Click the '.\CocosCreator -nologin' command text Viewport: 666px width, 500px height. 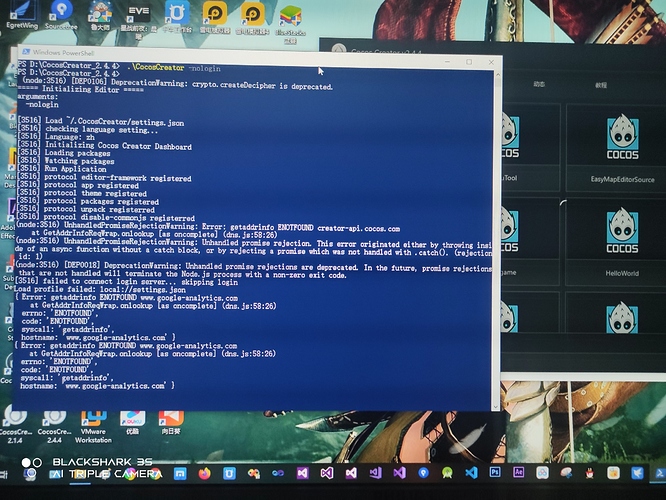pyautogui.click(x=176, y=68)
